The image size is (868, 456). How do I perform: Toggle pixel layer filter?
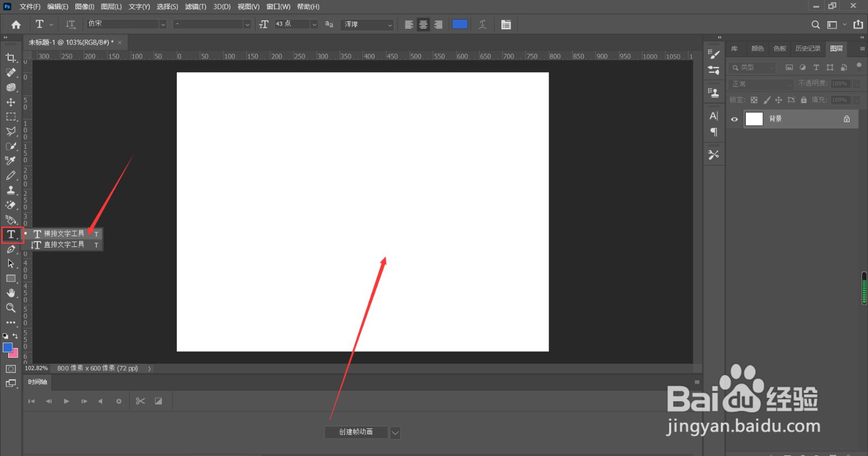click(x=789, y=67)
